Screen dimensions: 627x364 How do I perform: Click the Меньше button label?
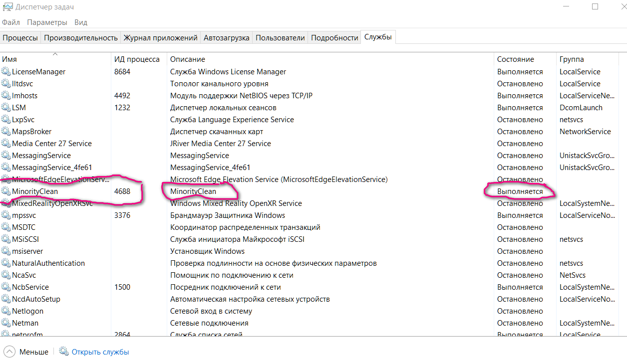click(x=34, y=352)
